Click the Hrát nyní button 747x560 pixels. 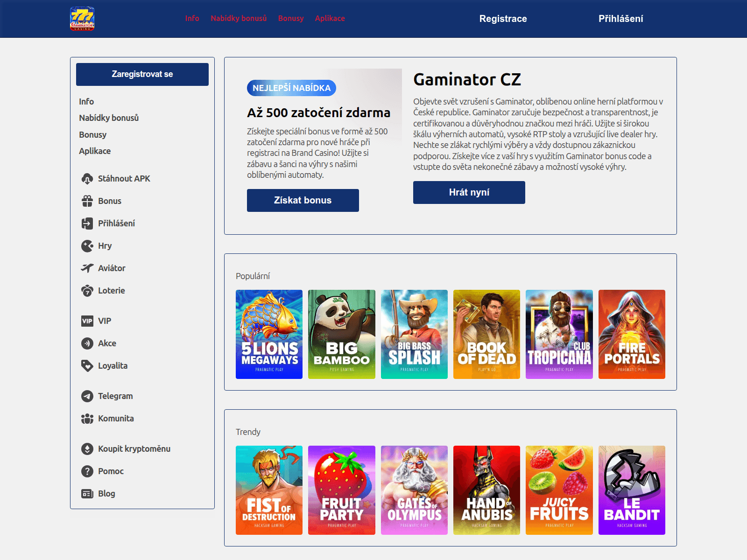pos(469,192)
